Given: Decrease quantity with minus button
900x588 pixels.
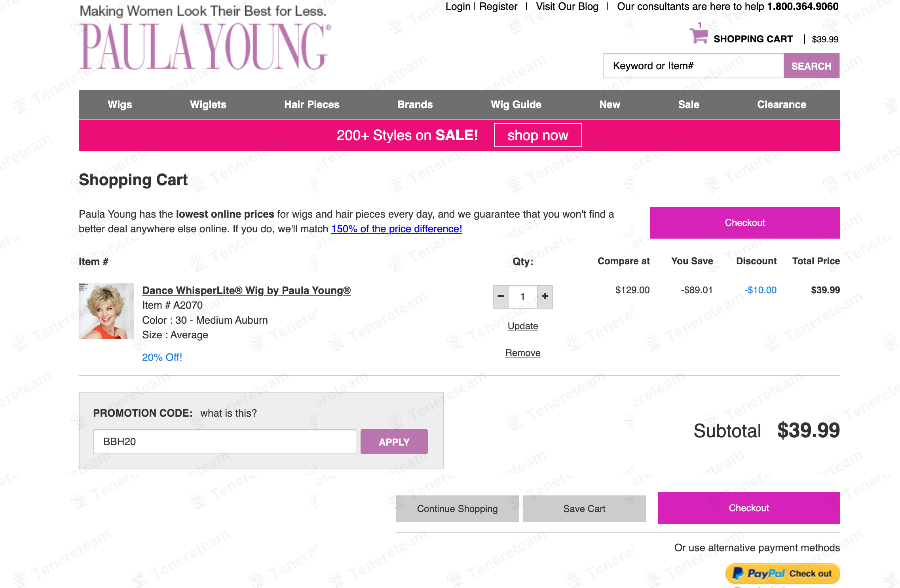Looking at the screenshot, I should 501,296.
